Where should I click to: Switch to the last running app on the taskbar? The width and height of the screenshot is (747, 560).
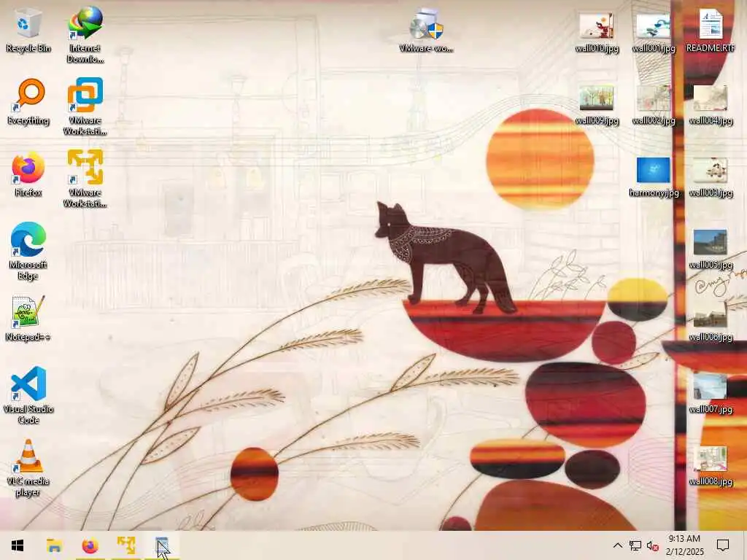click(163, 545)
